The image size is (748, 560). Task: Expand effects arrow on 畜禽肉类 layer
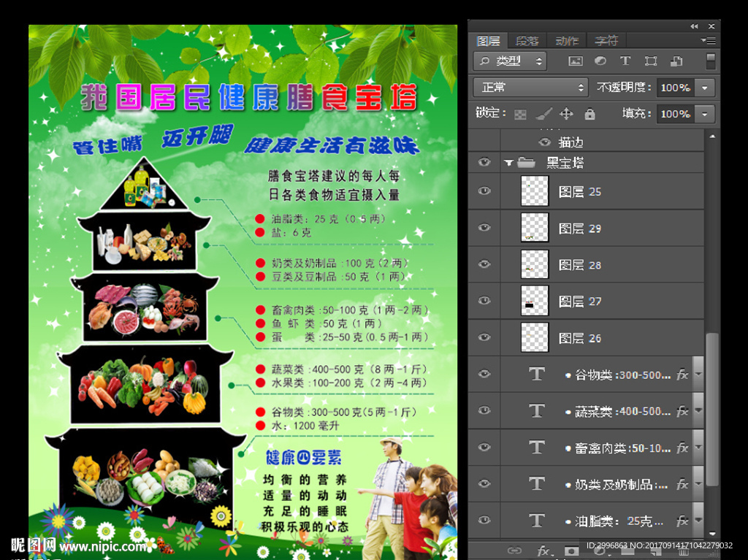click(x=698, y=448)
